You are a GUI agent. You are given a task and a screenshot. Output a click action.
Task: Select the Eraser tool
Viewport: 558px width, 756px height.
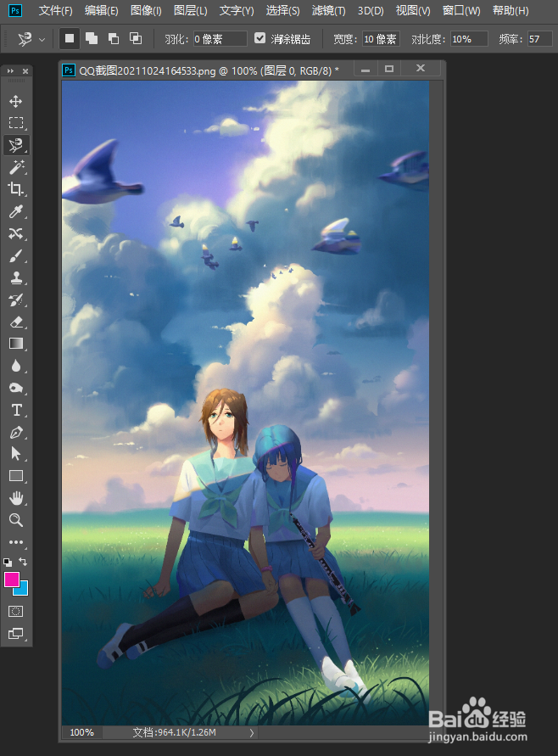pos(16,322)
